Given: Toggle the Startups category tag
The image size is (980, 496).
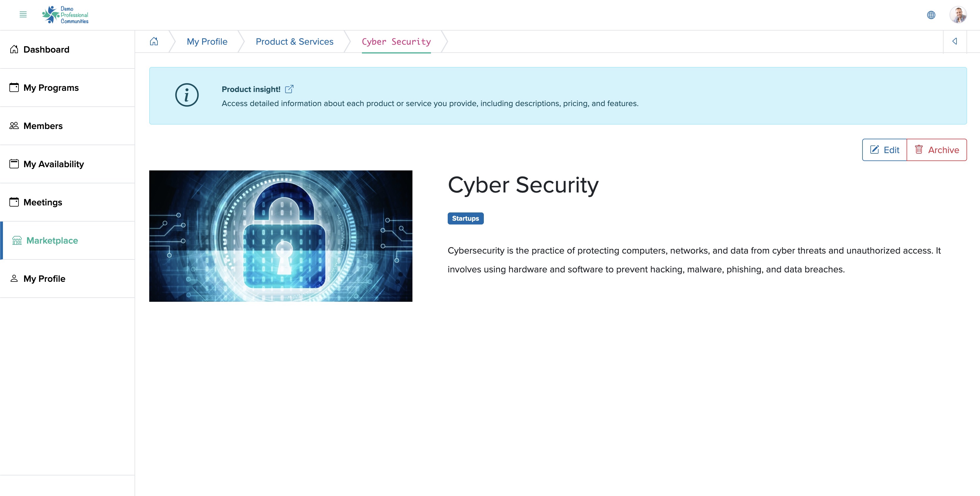Looking at the screenshot, I should point(465,218).
